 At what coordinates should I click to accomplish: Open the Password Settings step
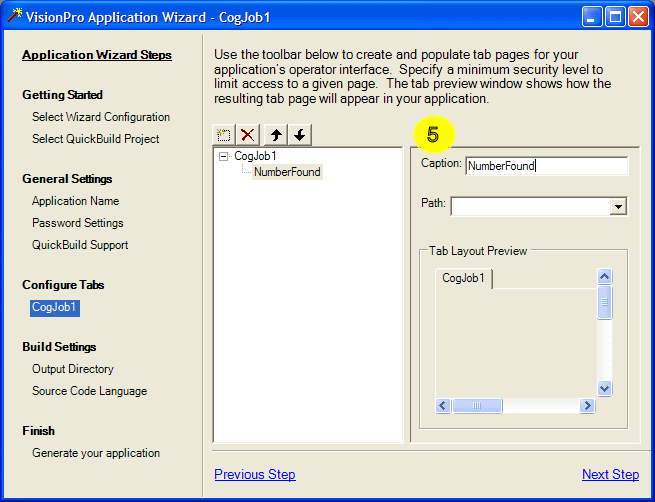pos(78,223)
